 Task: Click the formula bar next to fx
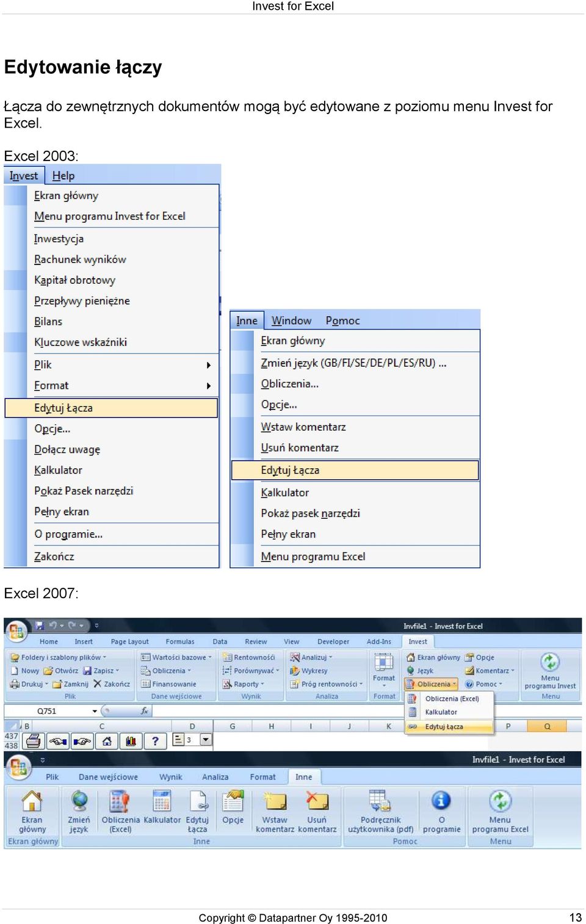point(366,711)
